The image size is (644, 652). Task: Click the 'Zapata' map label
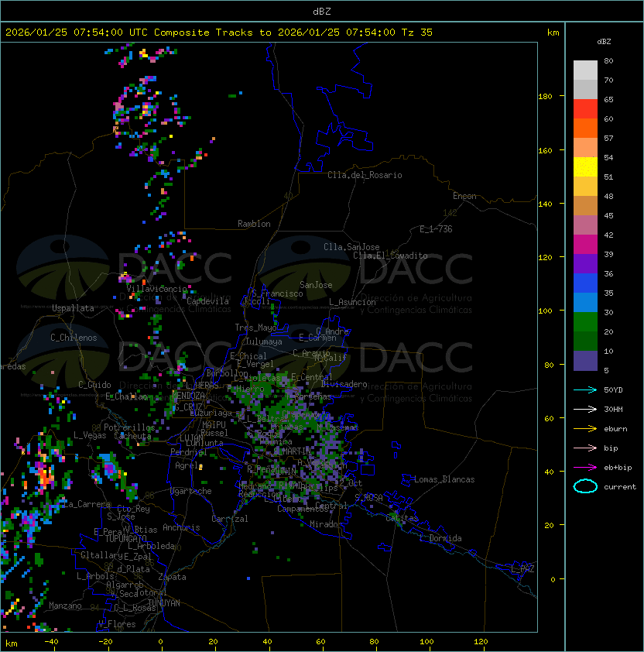coord(172,577)
